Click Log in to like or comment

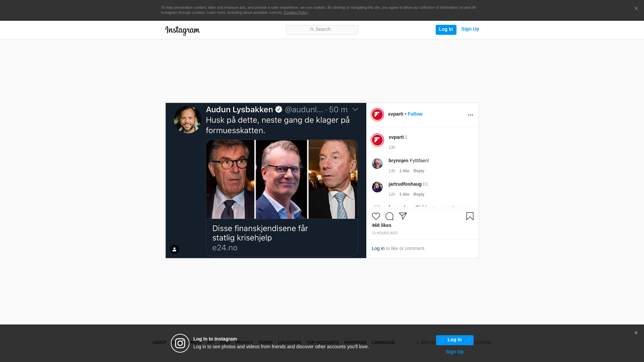coord(378,248)
